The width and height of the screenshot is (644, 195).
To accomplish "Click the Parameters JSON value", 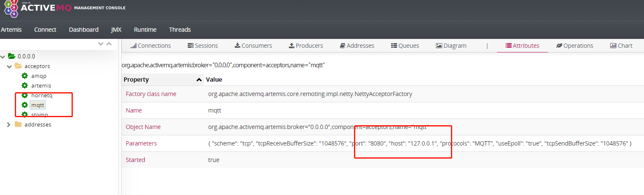I will pyautogui.click(x=420, y=143).
